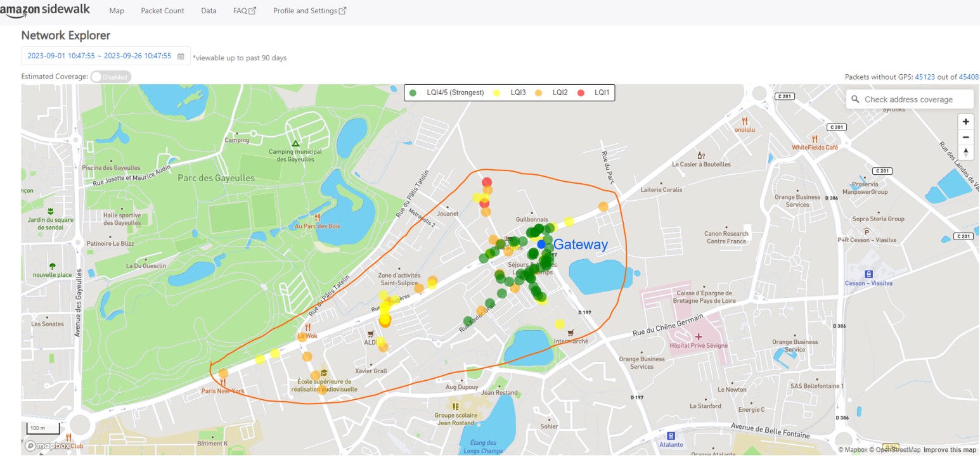Image resolution: width=980 pixels, height=460 pixels.
Task: Open the FAQ external link
Action: pyautogui.click(x=244, y=11)
